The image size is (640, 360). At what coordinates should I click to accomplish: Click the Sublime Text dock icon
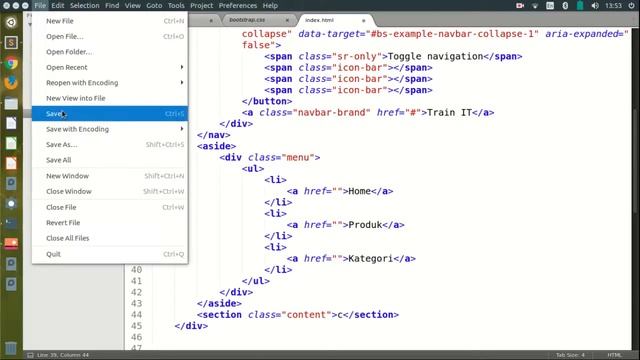[11, 42]
